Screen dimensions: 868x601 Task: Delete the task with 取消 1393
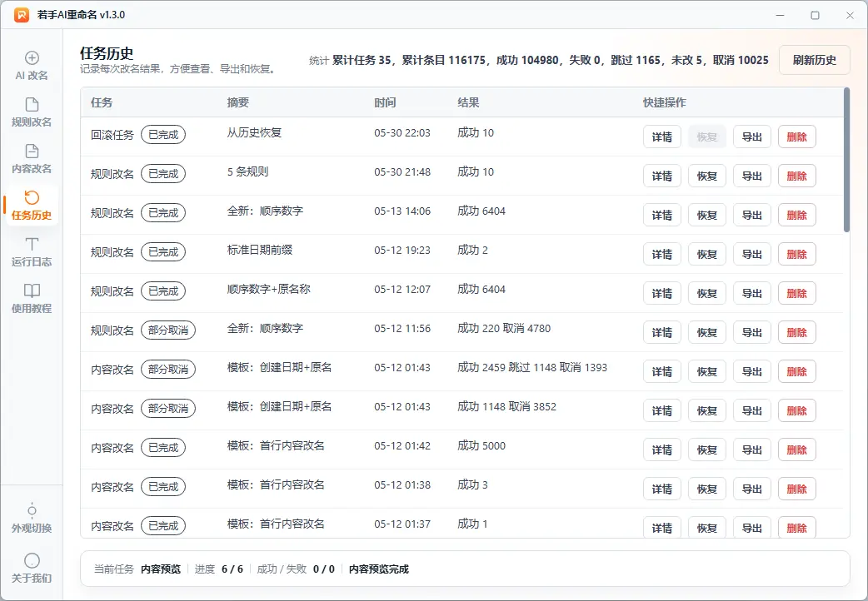click(796, 372)
